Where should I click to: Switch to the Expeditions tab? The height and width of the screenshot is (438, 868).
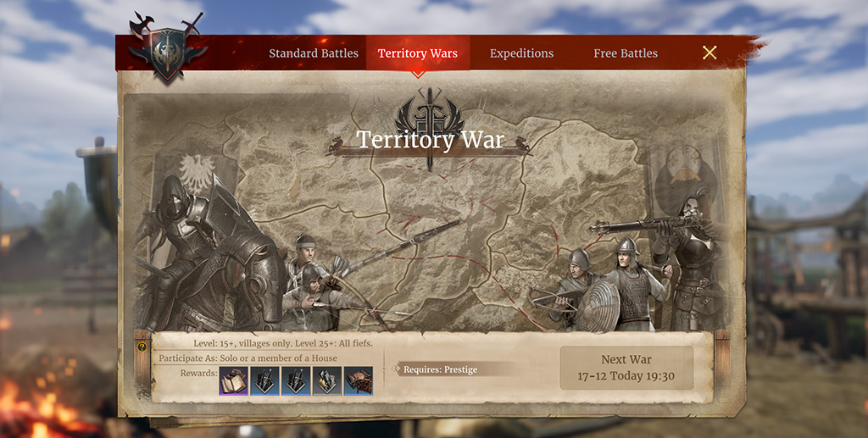pos(521,53)
